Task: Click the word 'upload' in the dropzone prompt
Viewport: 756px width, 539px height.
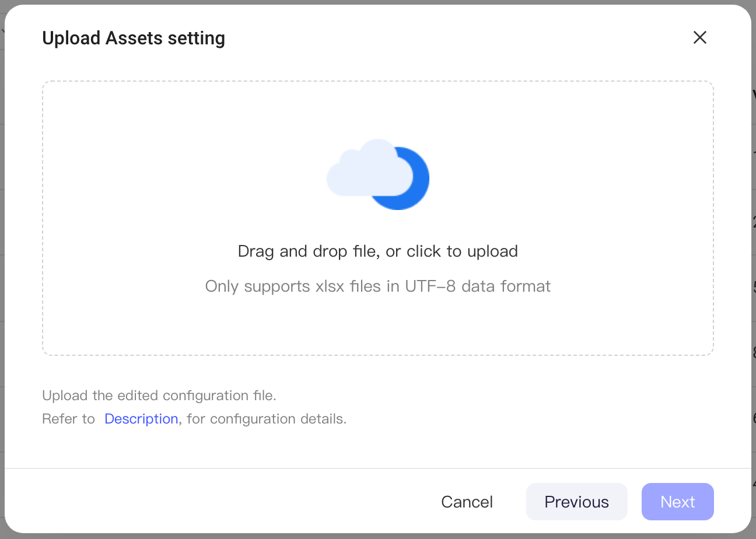Action: click(x=492, y=252)
